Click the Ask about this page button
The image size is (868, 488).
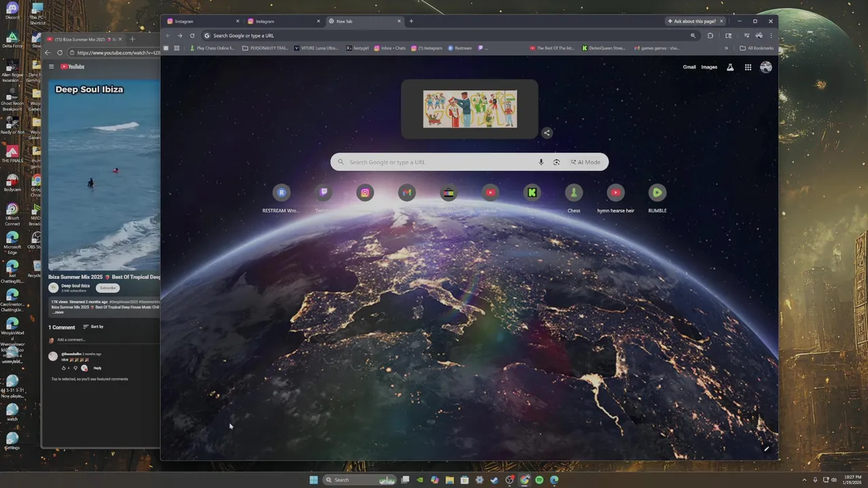(696, 21)
